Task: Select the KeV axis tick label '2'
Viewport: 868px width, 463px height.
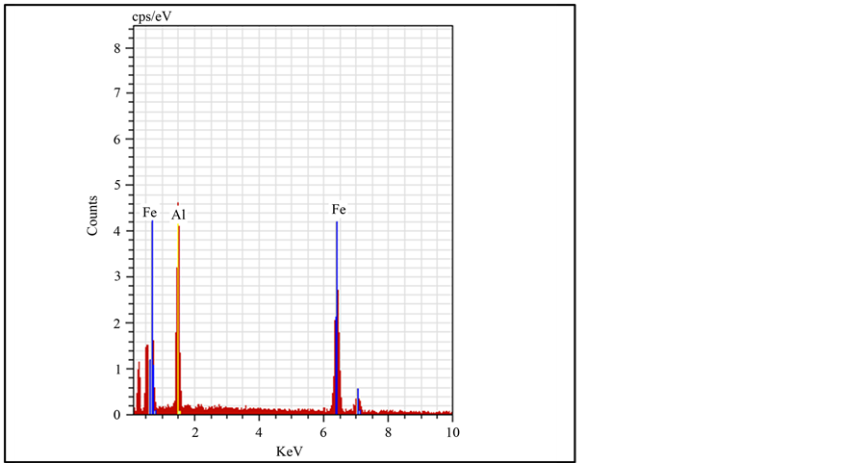Action: 194,432
